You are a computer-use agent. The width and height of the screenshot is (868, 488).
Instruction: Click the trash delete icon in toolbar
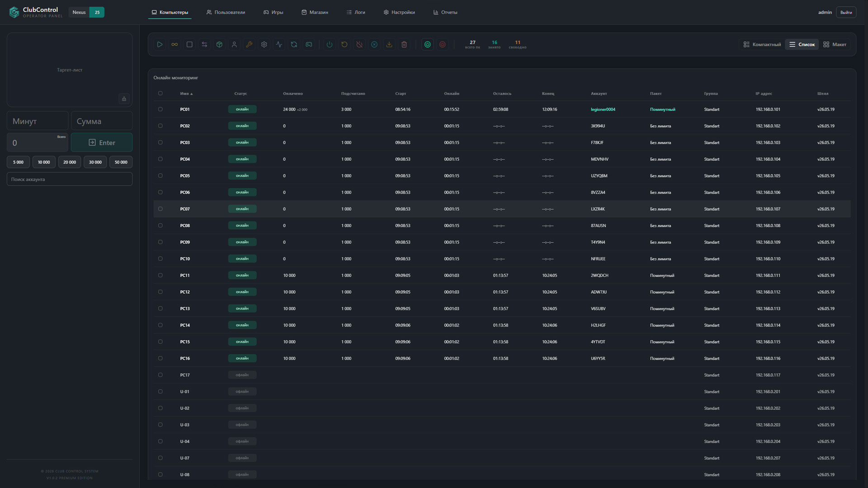pos(404,44)
